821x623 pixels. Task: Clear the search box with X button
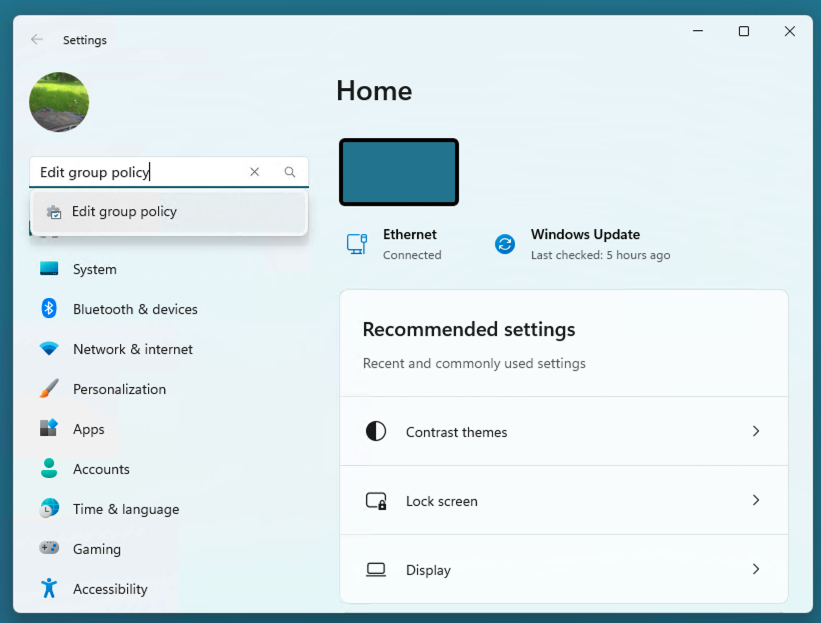(x=255, y=172)
